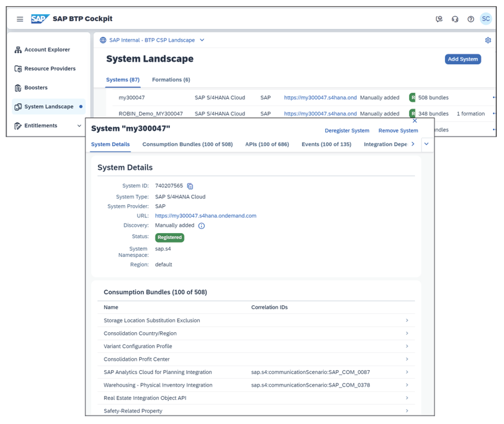
Task: Expand the SAP Internal - BTP CSP Landscape dropdown
Action: pos(202,40)
